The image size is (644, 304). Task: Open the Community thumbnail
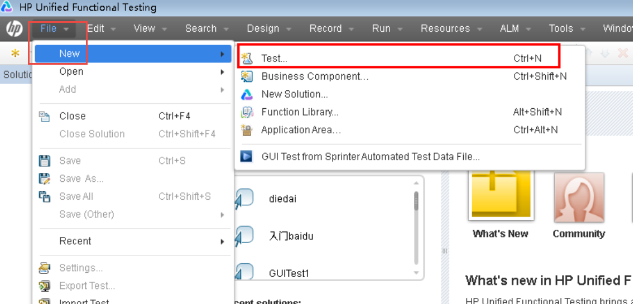pos(579,197)
